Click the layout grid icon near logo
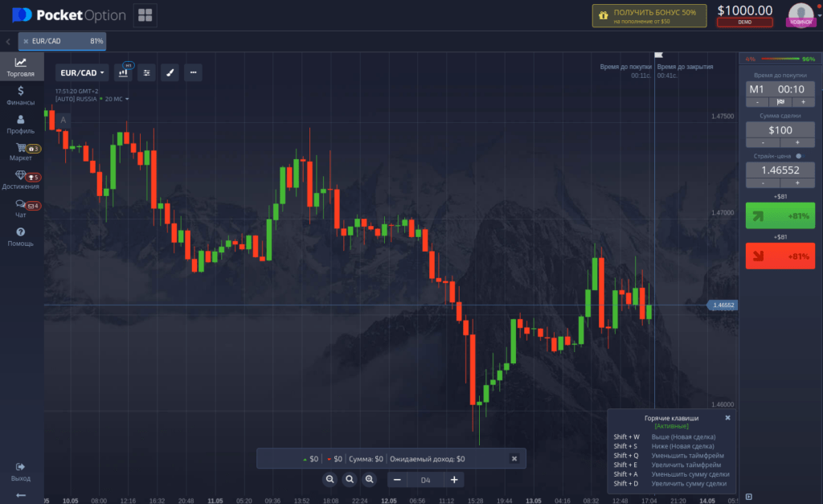This screenshot has width=823, height=504. click(x=145, y=15)
